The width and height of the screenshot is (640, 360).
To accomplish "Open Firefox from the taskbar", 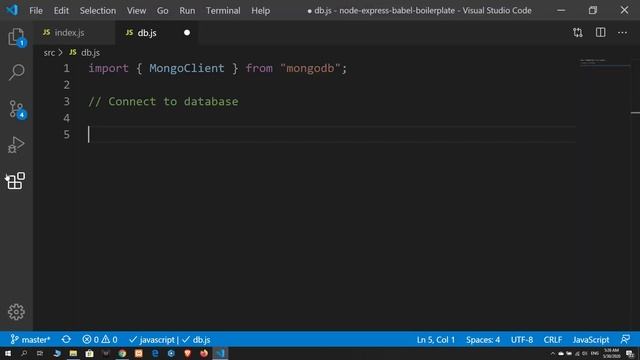I will click(x=204, y=353).
